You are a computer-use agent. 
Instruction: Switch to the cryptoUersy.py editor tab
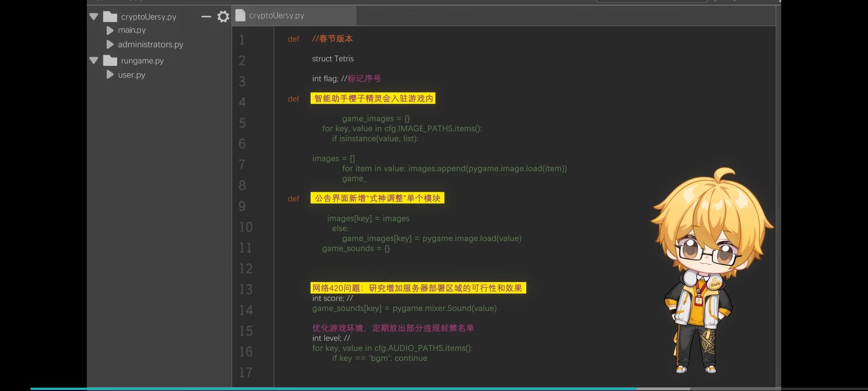point(294,16)
